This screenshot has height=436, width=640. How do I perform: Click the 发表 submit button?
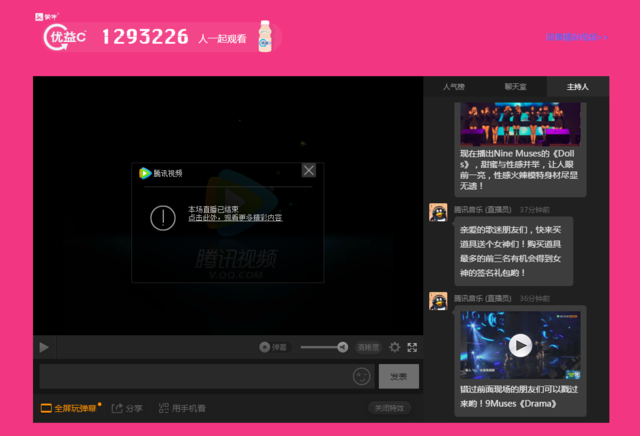click(399, 376)
